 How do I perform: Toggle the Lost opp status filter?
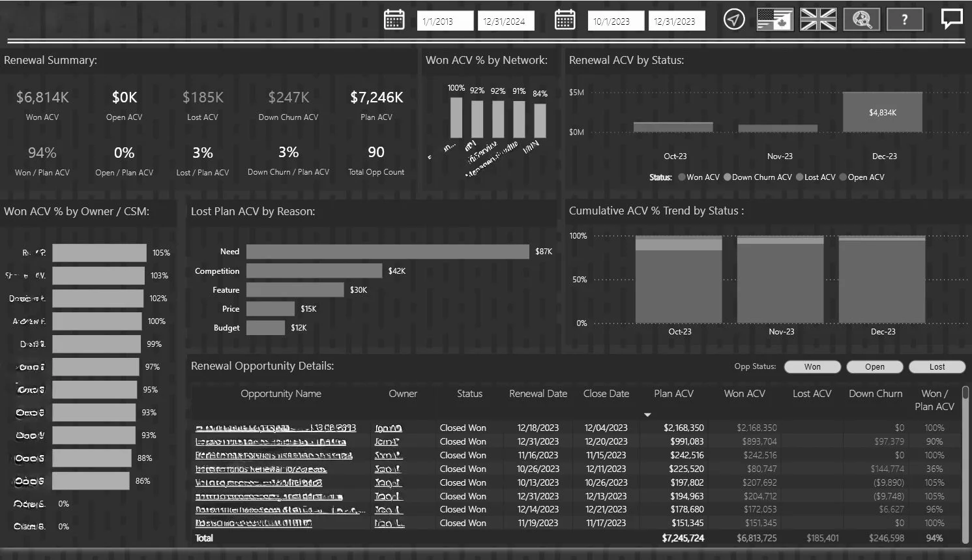tap(937, 367)
